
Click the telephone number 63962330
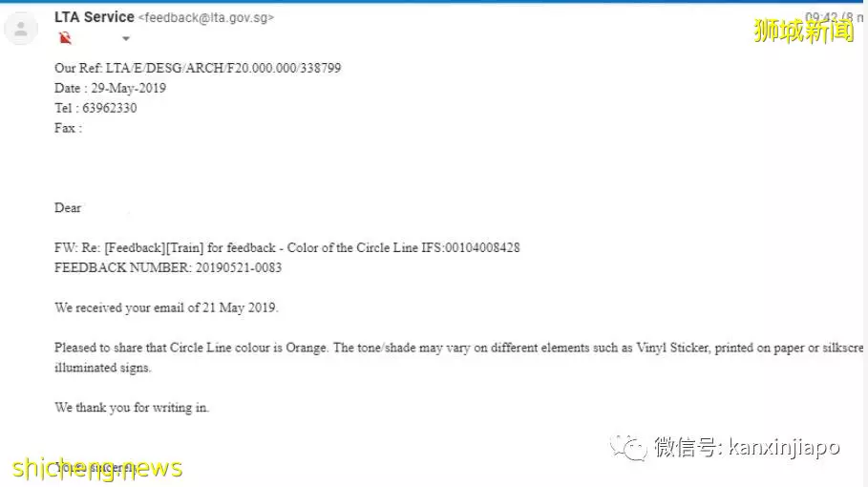point(110,108)
